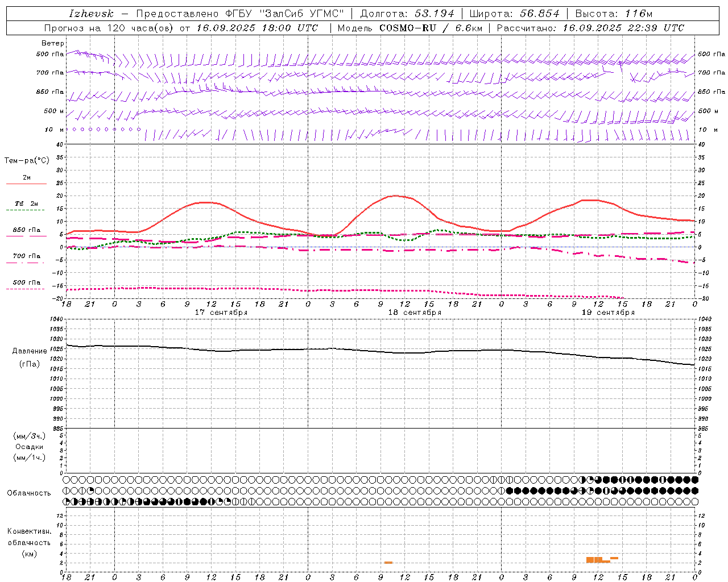The width and height of the screenshot is (728, 582).
Task: Click the Izhevsk station name in header
Action: (x=91, y=14)
